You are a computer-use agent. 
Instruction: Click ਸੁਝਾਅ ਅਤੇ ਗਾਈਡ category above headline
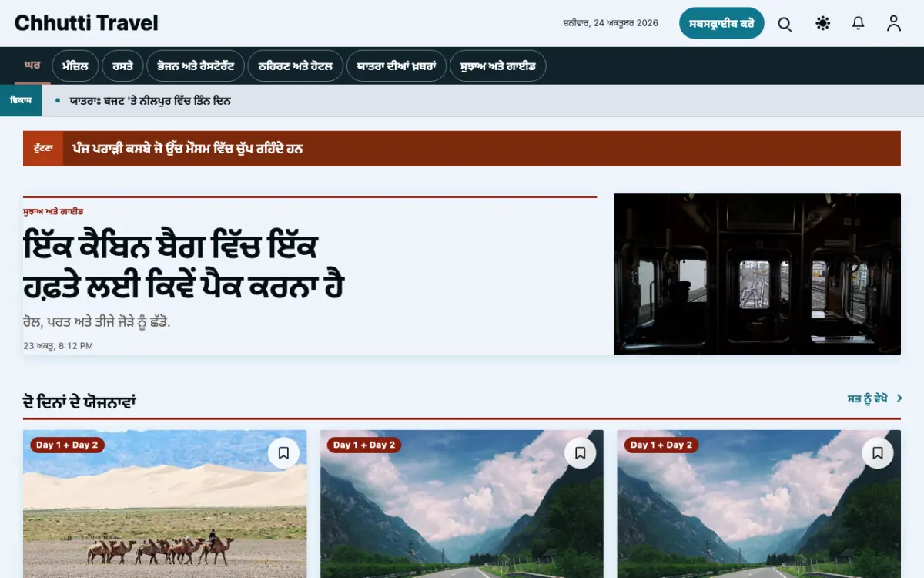[53, 211]
